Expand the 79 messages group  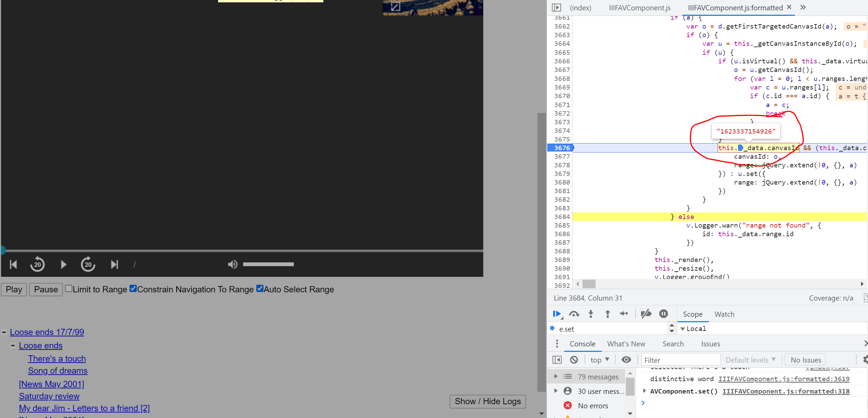point(556,376)
